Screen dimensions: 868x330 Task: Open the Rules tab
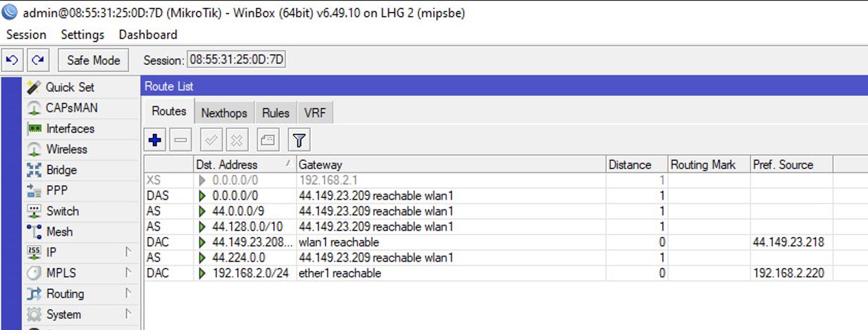coord(275,113)
